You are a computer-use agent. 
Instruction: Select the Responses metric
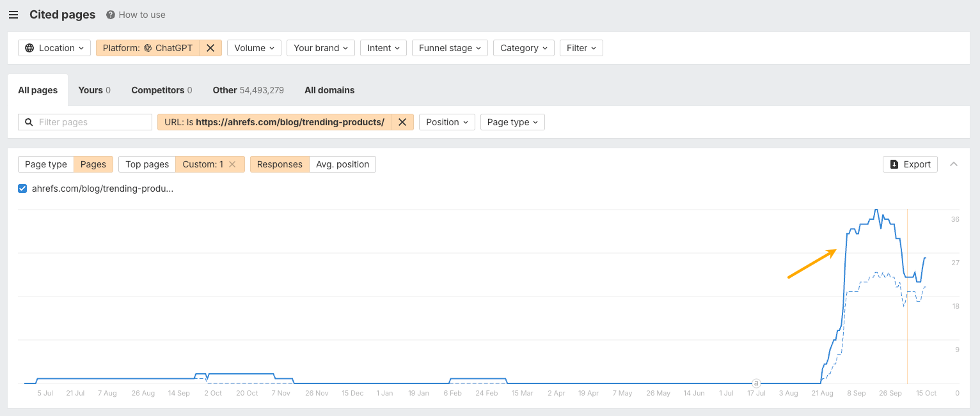click(x=280, y=164)
